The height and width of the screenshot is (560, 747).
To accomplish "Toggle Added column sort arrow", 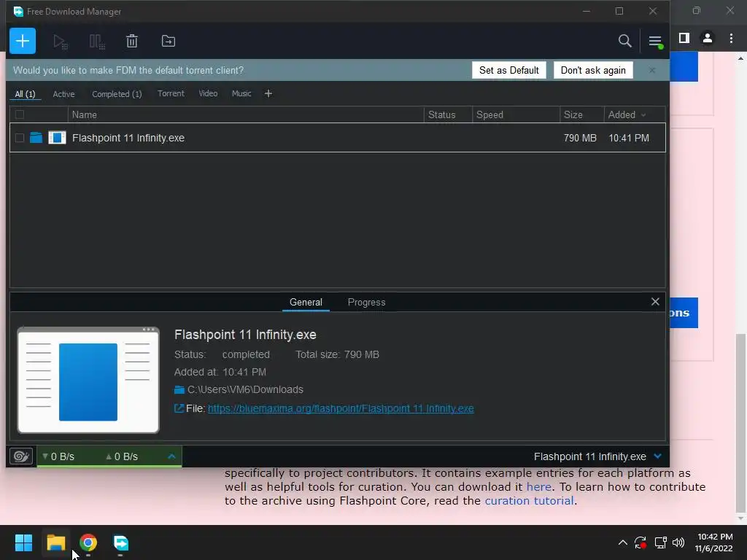I will click(x=643, y=115).
